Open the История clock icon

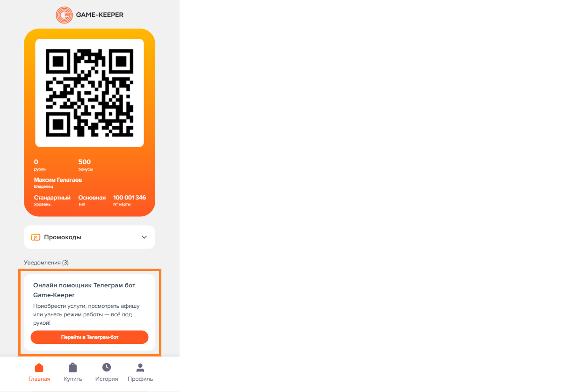(107, 367)
